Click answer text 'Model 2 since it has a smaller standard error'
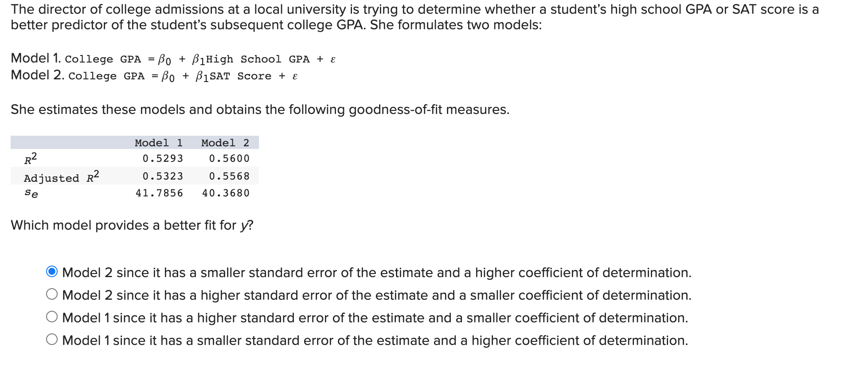This screenshot has height=368, width=868. click(x=377, y=272)
